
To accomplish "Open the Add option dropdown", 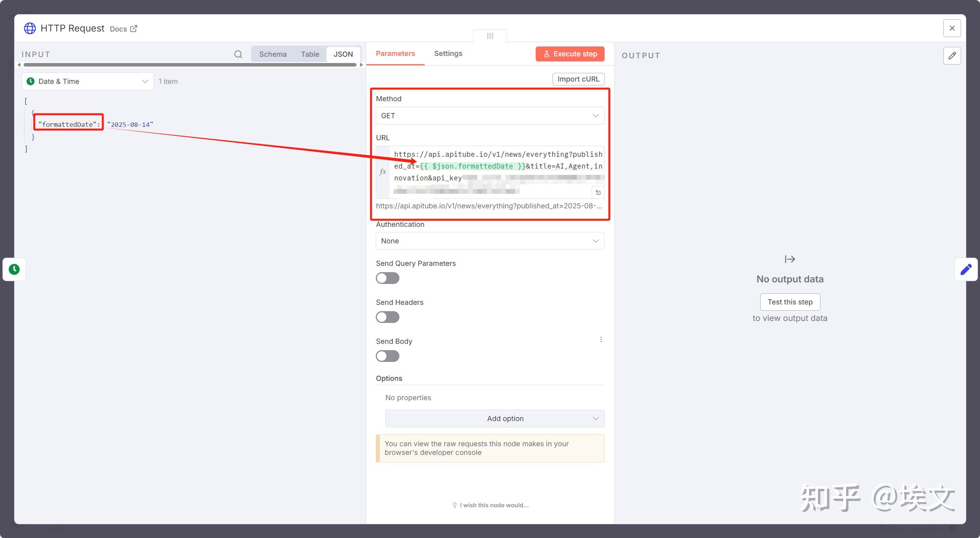I will 494,419.
